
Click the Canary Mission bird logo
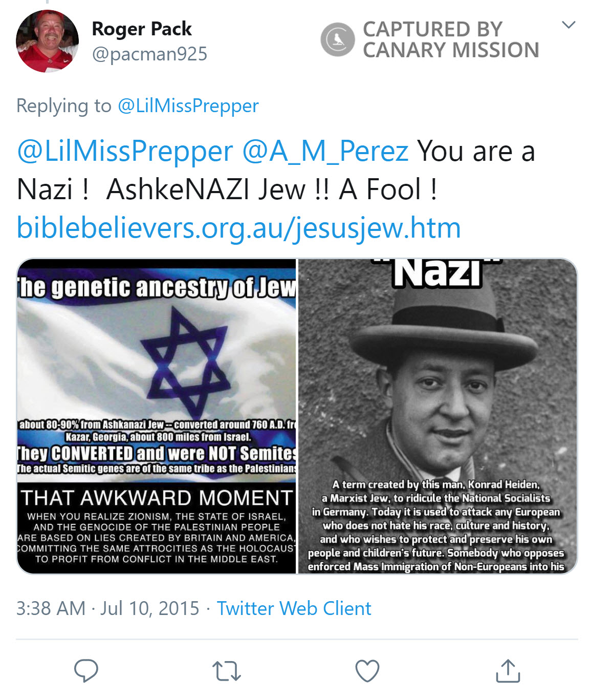(x=337, y=39)
